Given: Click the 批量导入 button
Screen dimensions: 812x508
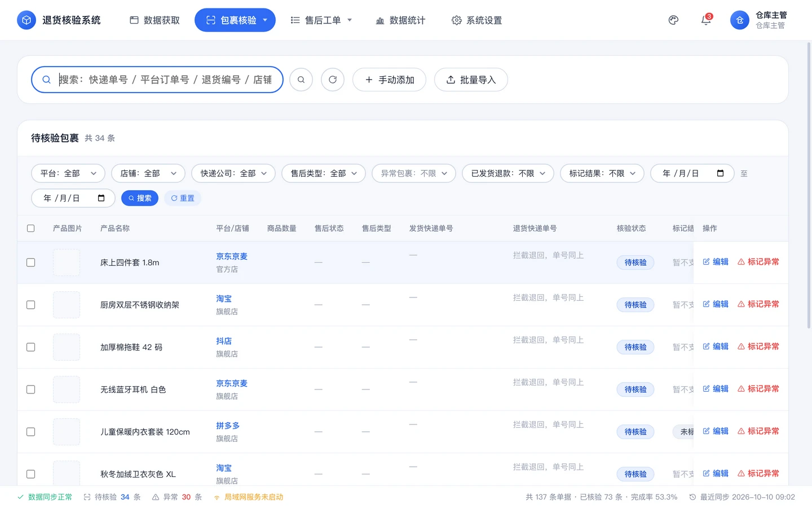Looking at the screenshot, I should point(471,80).
